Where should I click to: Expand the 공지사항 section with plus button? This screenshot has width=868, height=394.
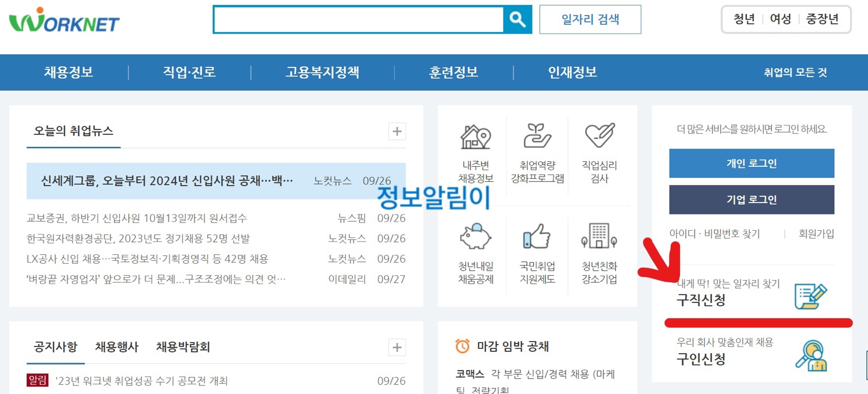[x=397, y=347]
